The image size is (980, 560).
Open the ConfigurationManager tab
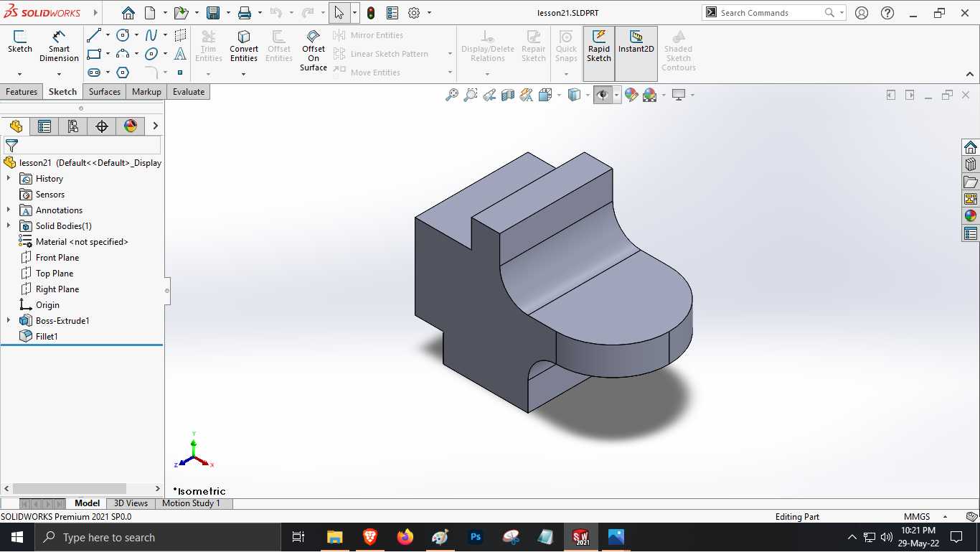pos(73,126)
